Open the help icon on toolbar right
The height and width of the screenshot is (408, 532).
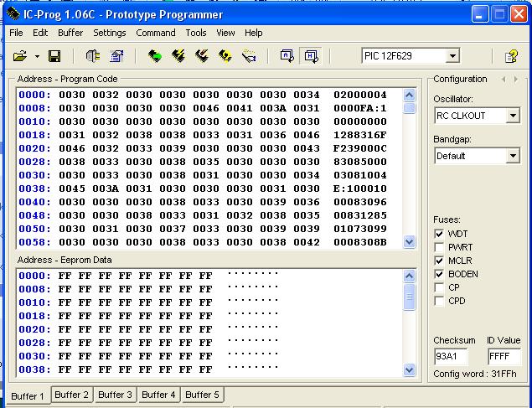point(512,56)
